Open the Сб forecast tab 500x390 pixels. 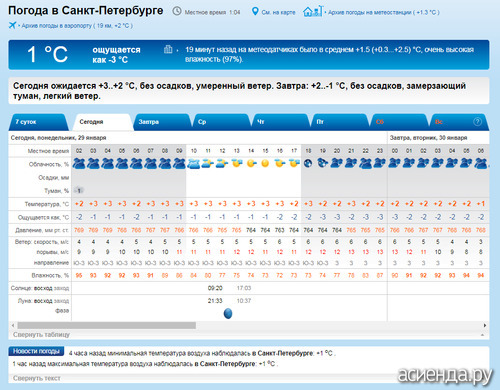[x=399, y=122]
